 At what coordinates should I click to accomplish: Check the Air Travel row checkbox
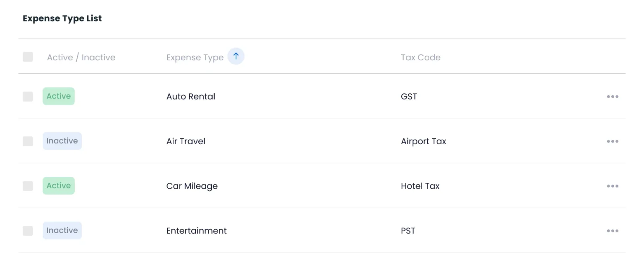(28, 141)
